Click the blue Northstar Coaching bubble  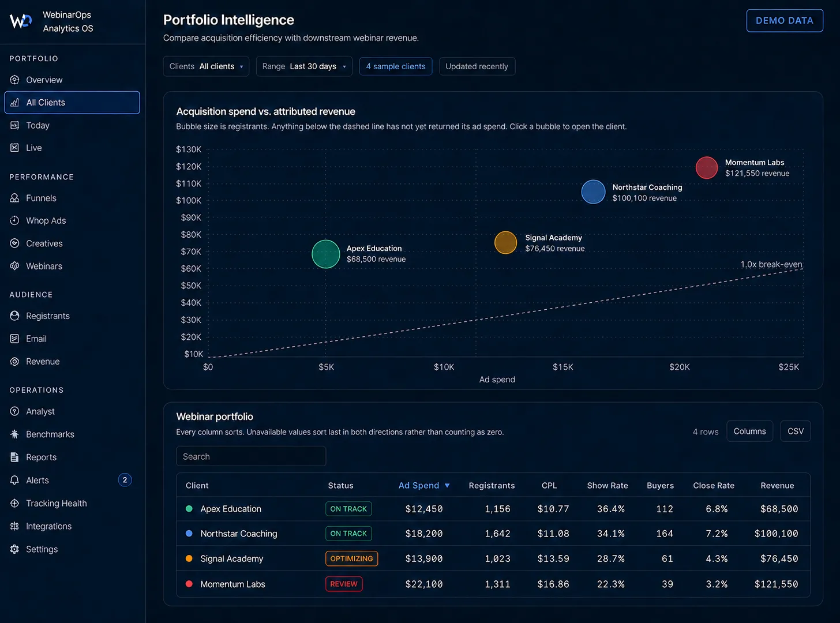click(593, 192)
